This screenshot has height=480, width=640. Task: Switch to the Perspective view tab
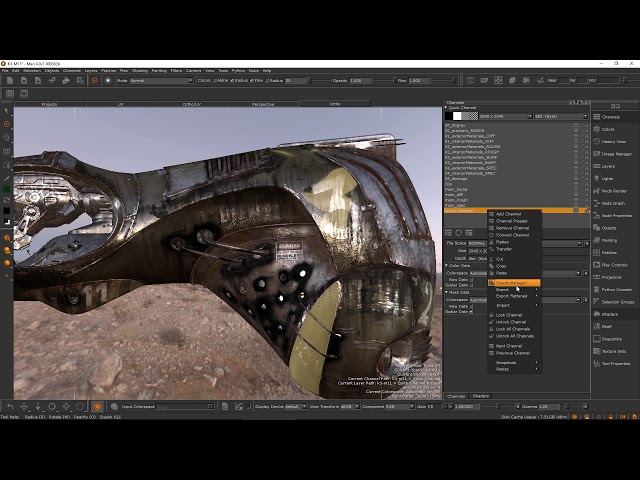tap(263, 104)
